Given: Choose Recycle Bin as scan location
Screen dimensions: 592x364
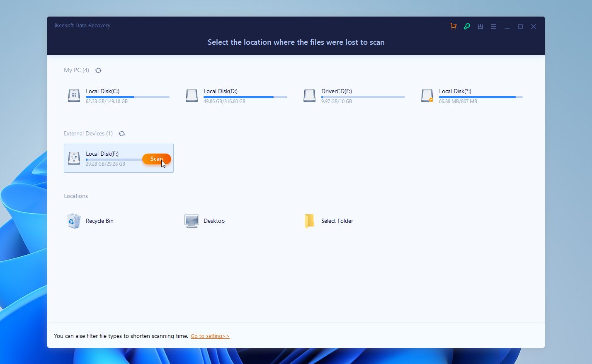Looking at the screenshot, I should (x=99, y=221).
